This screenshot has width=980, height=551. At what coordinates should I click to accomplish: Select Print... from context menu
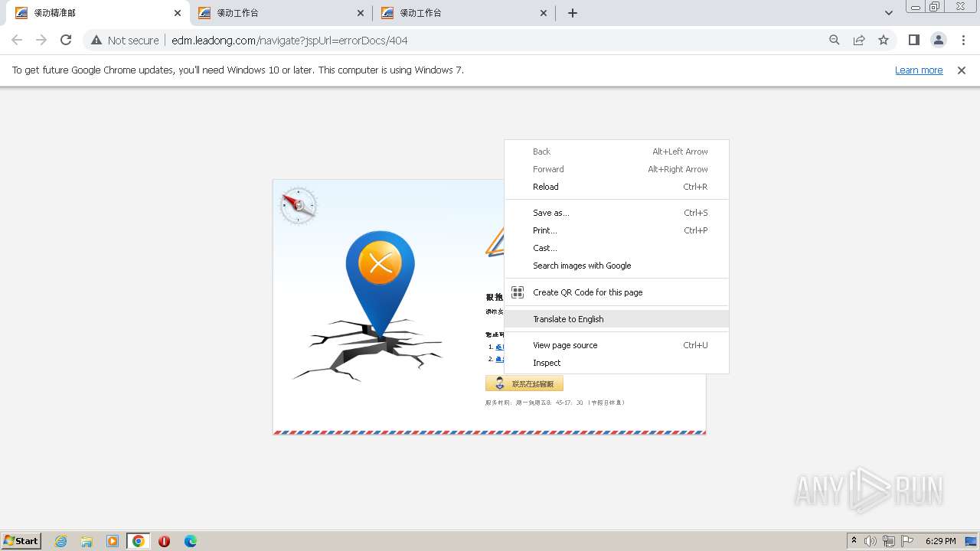pos(616,230)
